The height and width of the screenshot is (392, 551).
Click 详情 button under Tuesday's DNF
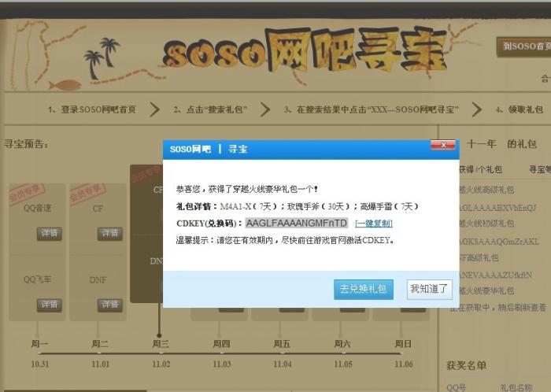pyautogui.click(x=110, y=305)
